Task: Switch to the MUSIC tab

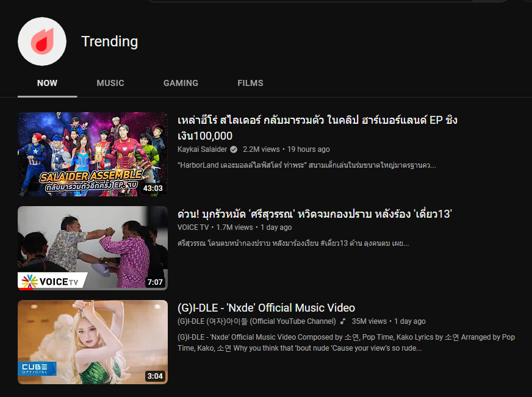Action: point(110,83)
